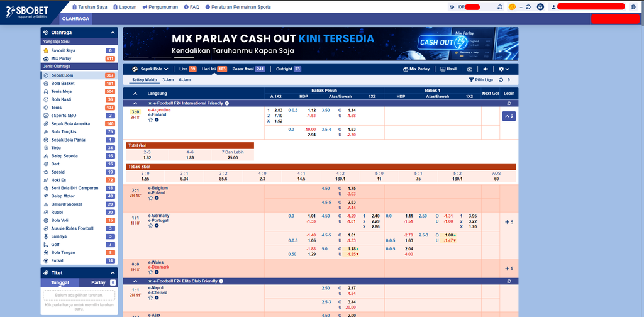644x317 pixels.
Task: Open Laporan menu
Action: click(x=125, y=7)
